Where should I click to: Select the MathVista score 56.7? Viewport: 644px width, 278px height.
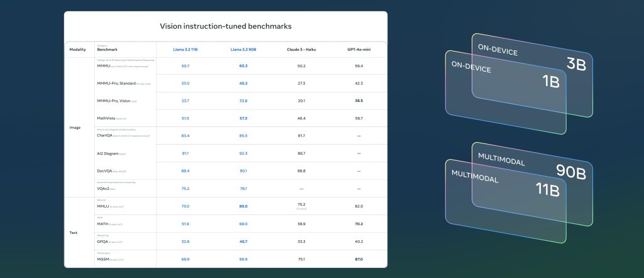click(359, 118)
